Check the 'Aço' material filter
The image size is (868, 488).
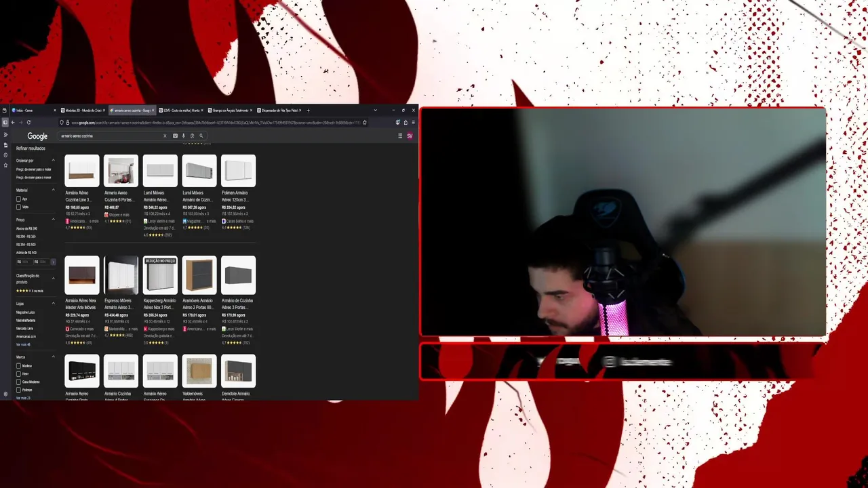click(x=18, y=199)
